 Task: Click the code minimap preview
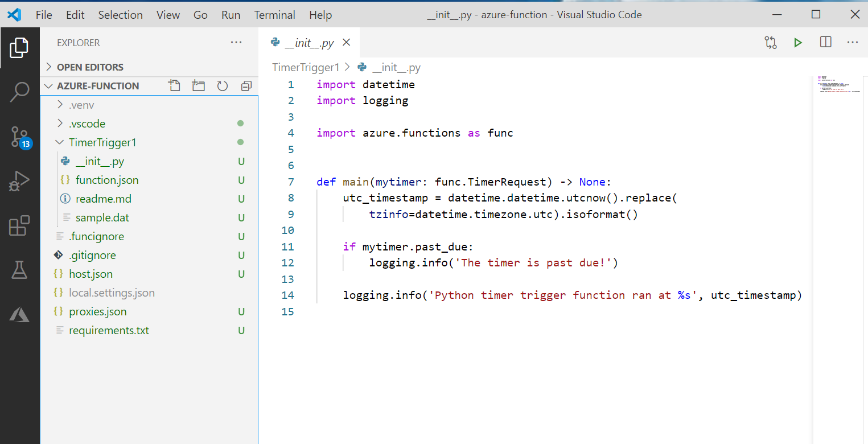point(838,84)
